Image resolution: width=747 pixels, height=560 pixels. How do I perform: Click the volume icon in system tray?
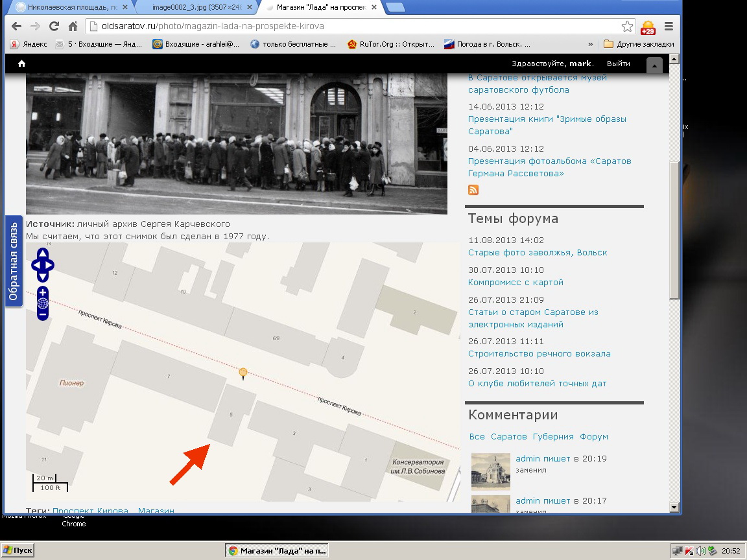click(700, 551)
